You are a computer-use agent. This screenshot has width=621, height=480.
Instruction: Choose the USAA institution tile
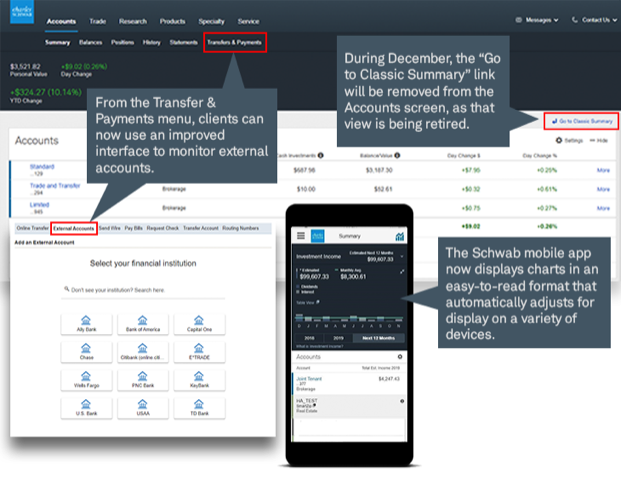tap(143, 408)
